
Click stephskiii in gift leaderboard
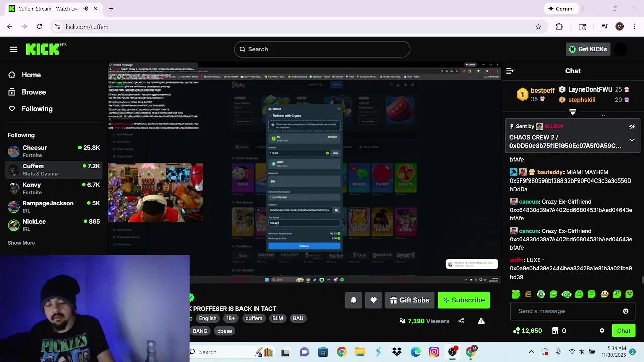(x=582, y=100)
